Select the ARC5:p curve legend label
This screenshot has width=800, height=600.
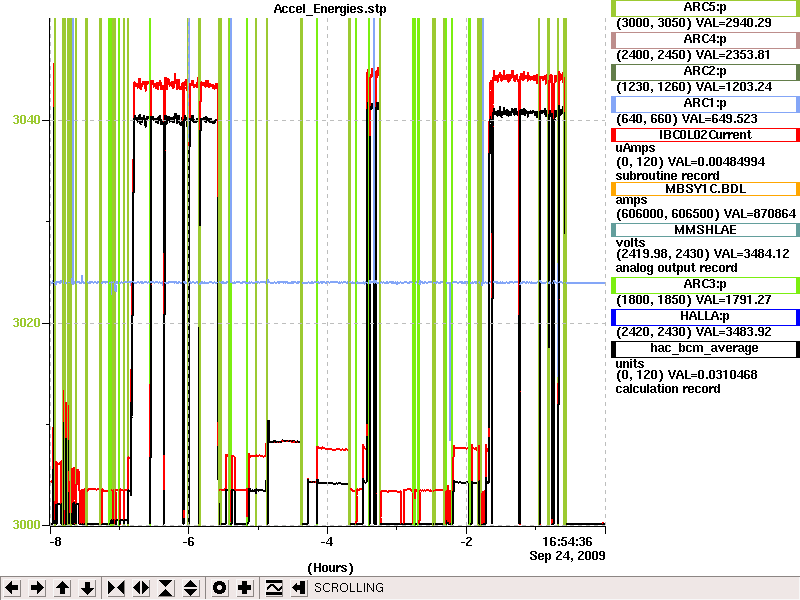(x=705, y=8)
